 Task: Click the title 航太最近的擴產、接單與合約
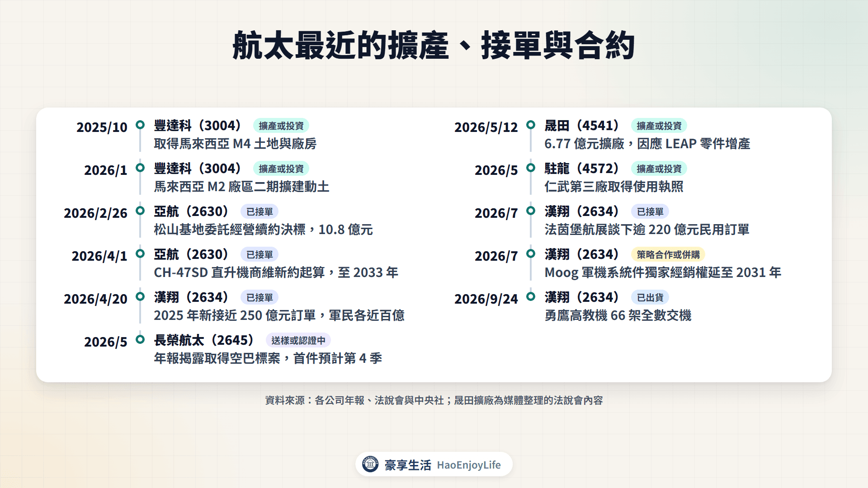(434, 46)
